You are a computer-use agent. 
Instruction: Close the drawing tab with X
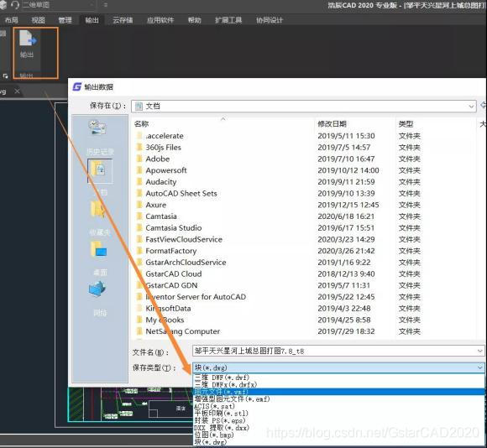tap(17, 91)
